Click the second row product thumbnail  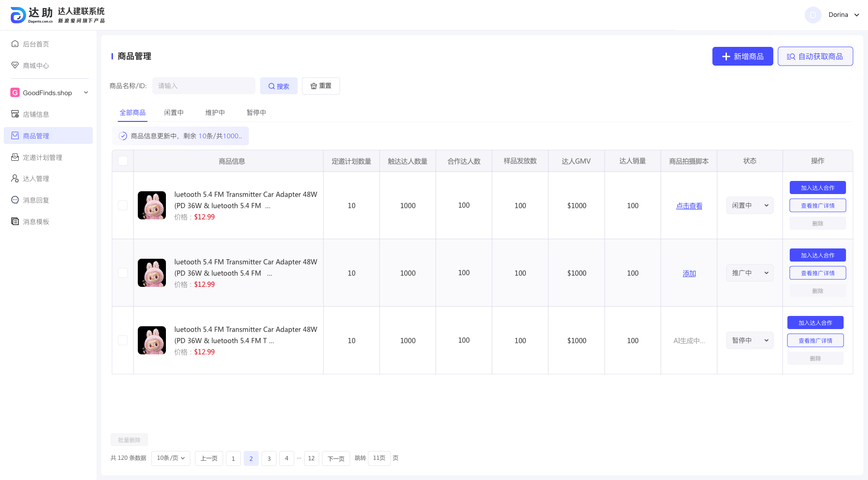(x=152, y=273)
